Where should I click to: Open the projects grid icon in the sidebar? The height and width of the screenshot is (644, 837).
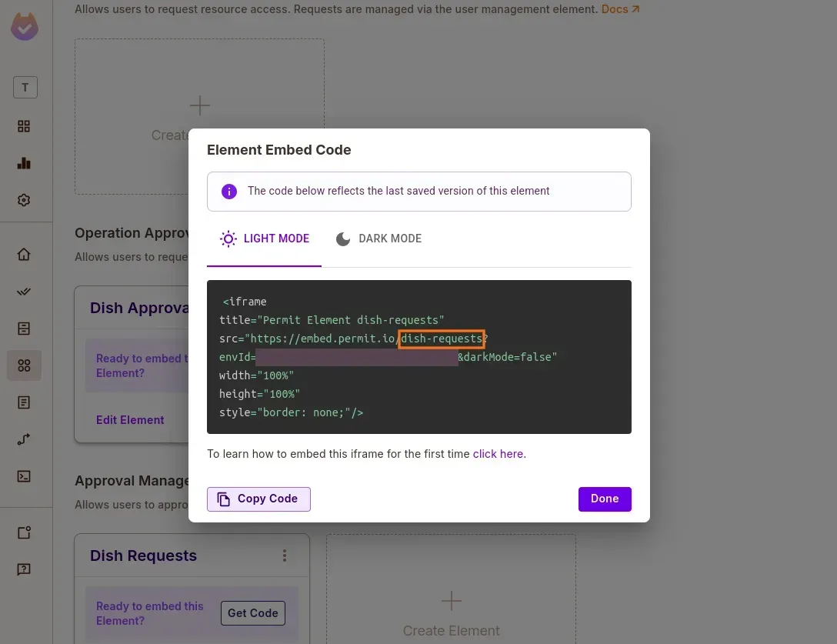(24, 126)
